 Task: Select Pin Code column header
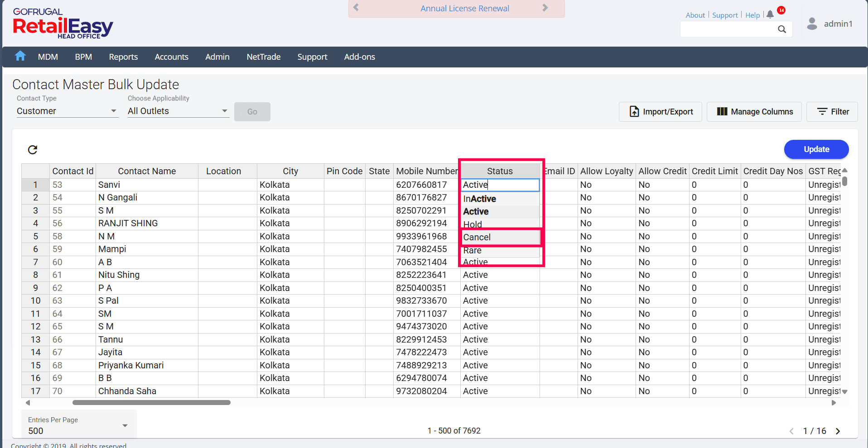pos(344,171)
